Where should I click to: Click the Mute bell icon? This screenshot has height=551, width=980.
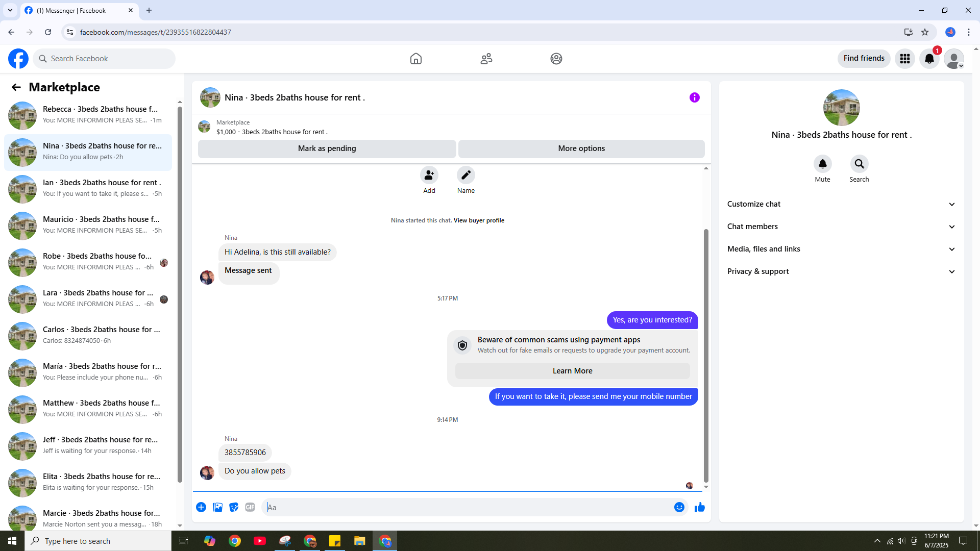pyautogui.click(x=822, y=164)
